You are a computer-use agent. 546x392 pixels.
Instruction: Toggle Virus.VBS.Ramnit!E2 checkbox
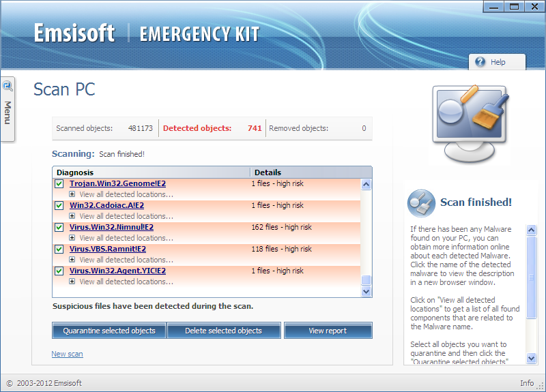(x=59, y=249)
